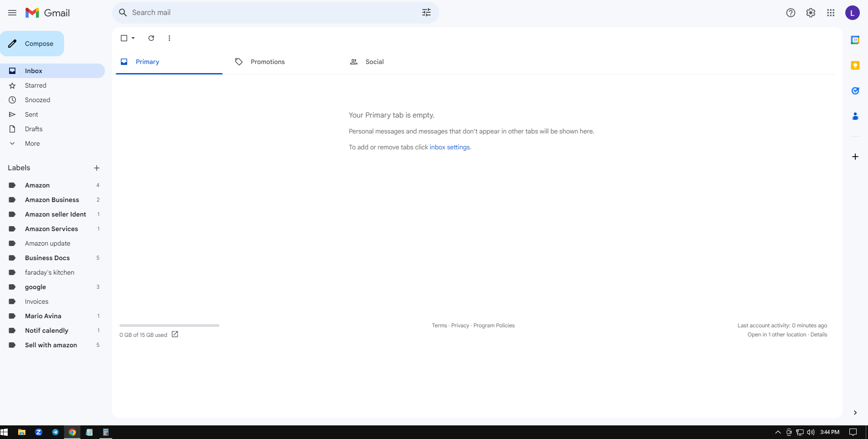Viewport: 868px width, 439px height.
Task: Open the Sell with amazon label
Action: pos(52,345)
